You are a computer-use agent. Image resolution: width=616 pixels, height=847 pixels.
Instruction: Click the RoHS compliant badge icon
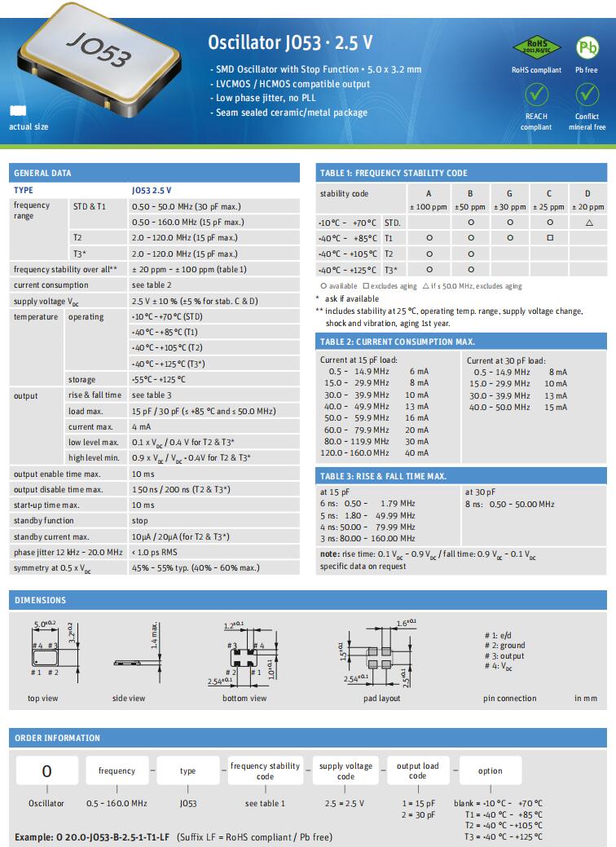pyautogui.click(x=535, y=47)
